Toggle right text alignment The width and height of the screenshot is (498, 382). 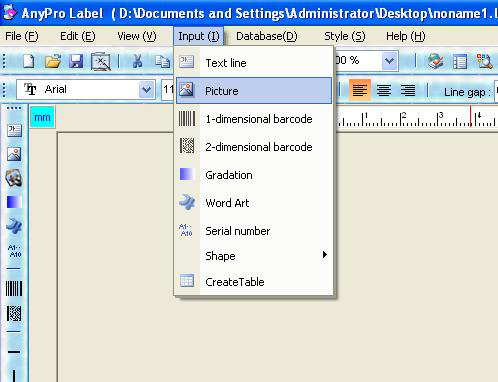(x=408, y=90)
